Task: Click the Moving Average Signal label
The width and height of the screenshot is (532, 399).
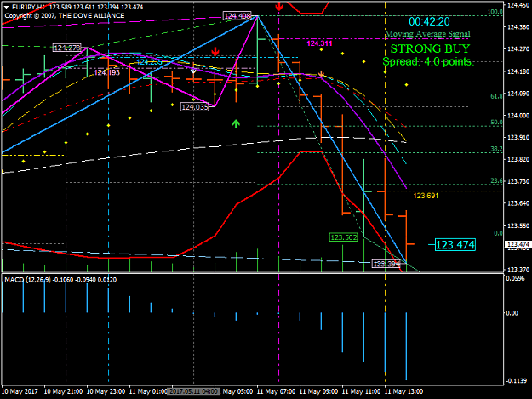Action: coord(428,34)
